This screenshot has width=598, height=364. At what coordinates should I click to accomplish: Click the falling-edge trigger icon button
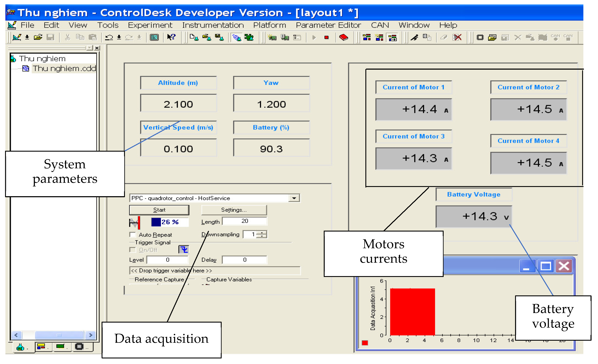pos(184,249)
